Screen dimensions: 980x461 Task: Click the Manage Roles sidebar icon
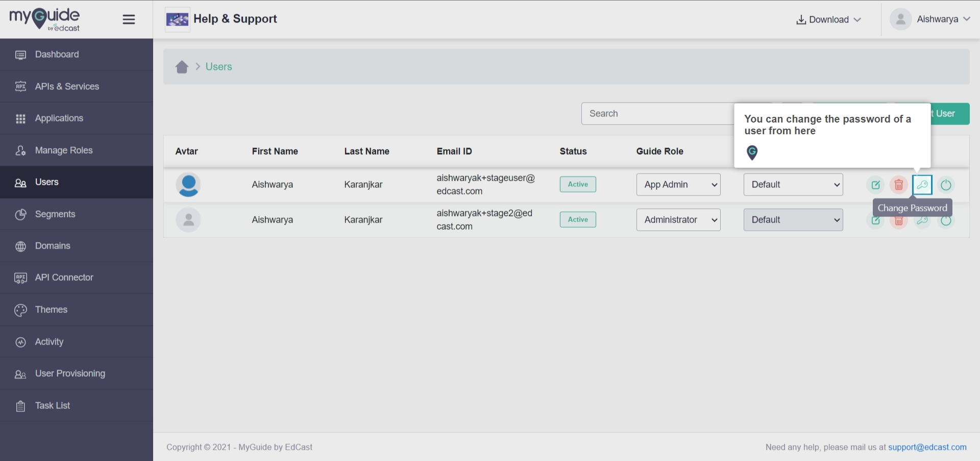click(x=20, y=151)
